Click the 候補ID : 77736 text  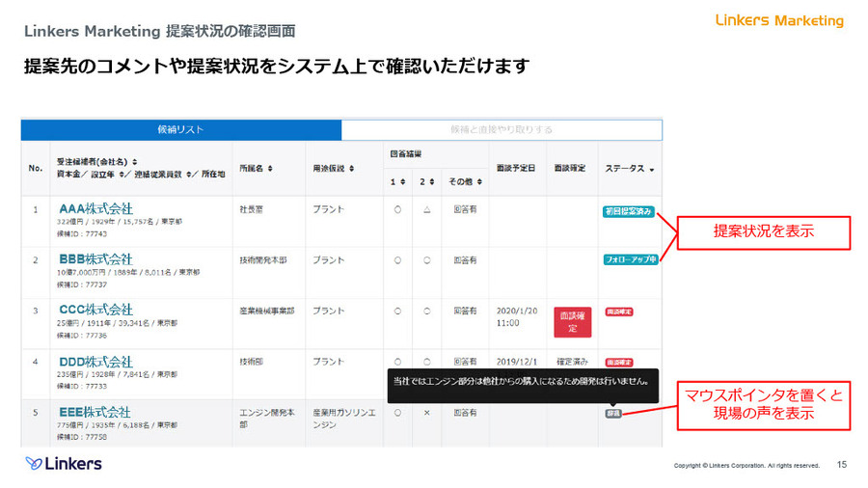[82, 336]
